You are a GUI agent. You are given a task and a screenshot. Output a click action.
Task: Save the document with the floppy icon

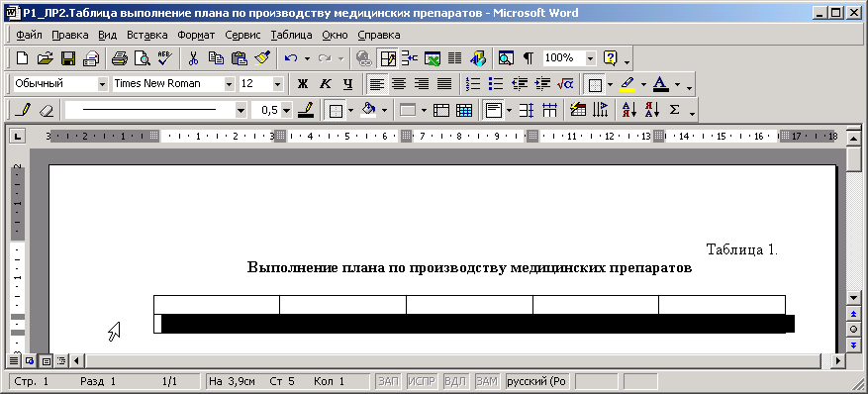(x=68, y=58)
